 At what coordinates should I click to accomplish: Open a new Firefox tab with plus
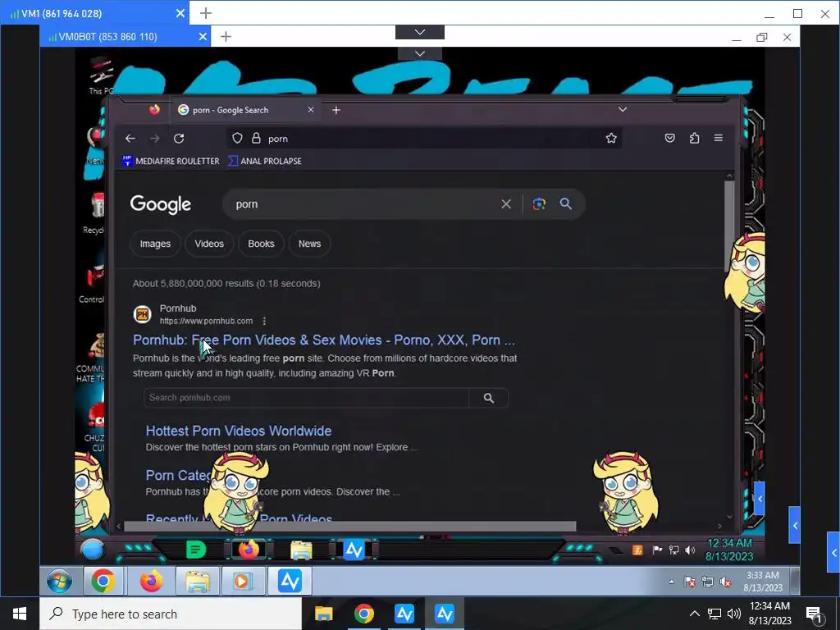point(336,110)
